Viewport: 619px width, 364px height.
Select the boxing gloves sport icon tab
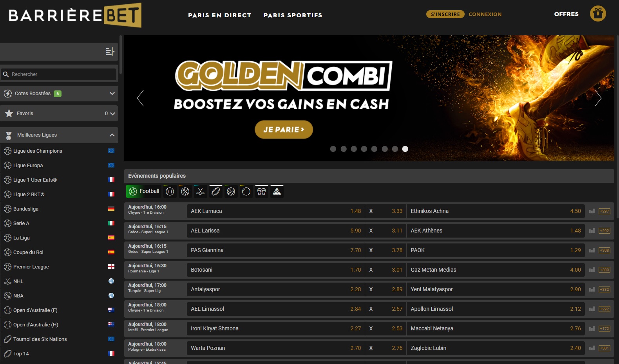coord(261,191)
